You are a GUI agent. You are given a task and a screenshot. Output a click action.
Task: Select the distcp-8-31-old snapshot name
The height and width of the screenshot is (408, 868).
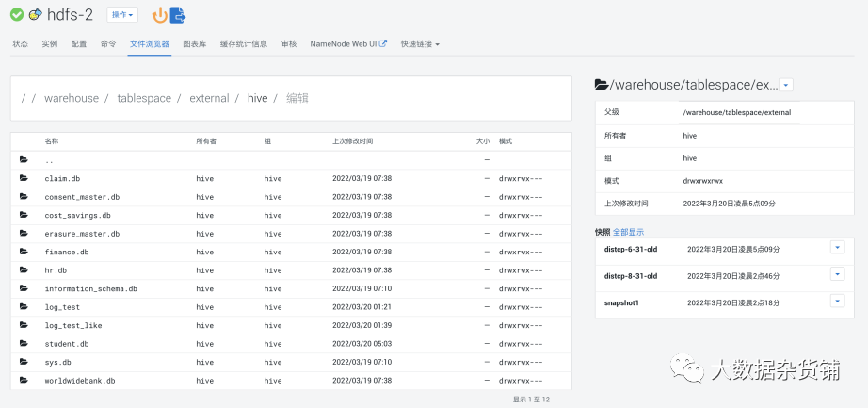click(x=631, y=276)
